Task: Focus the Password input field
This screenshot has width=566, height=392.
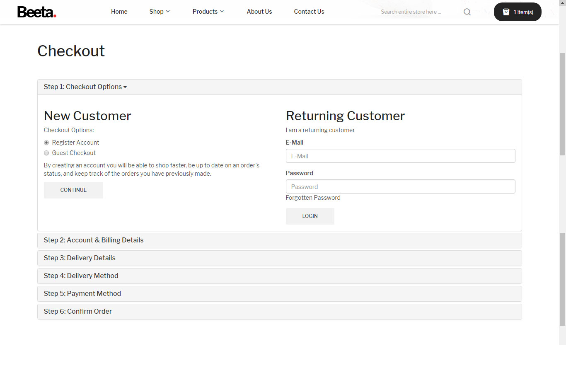Action: point(400,187)
